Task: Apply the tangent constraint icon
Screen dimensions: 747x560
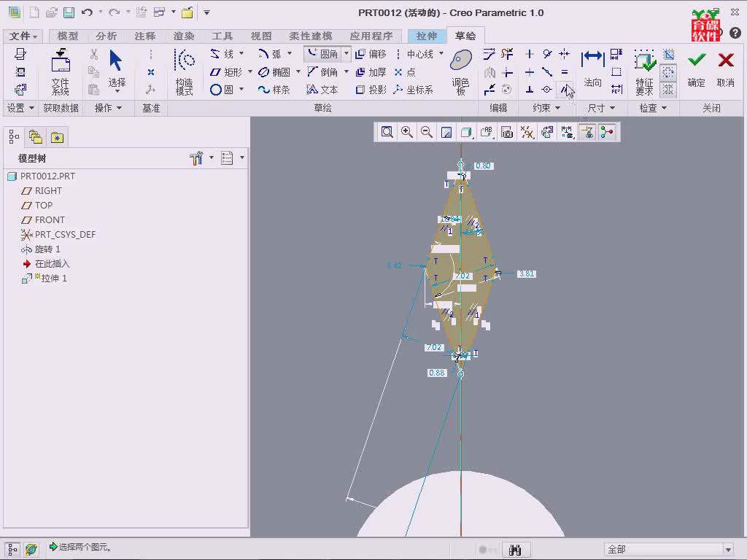Action: (x=547, y=54)
